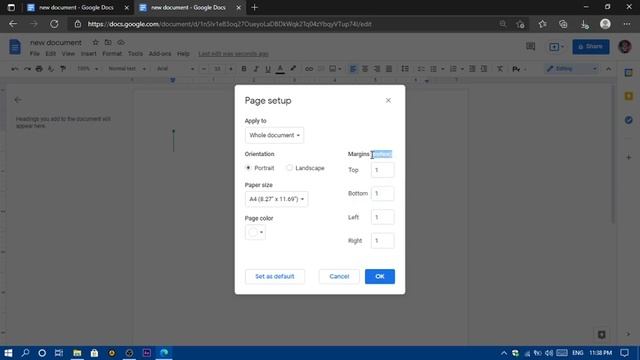Screen dimensions: 640x360
Task: Click the document status cloud icon
Action: (121, 42)
